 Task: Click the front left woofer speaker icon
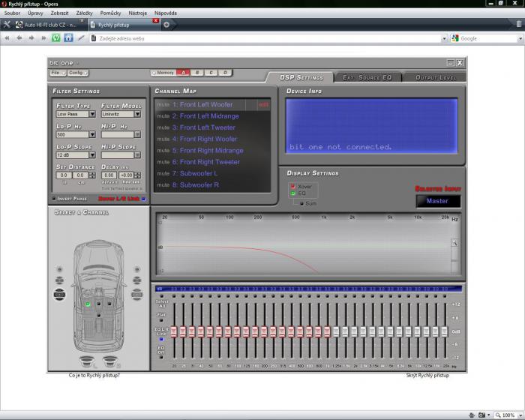pos(60,295)
